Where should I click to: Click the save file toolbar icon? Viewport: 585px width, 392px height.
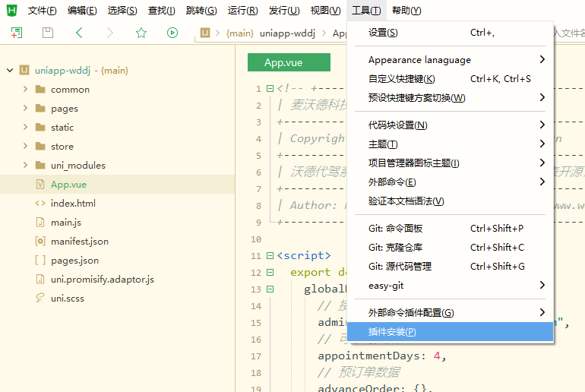(x=48, y=33)
